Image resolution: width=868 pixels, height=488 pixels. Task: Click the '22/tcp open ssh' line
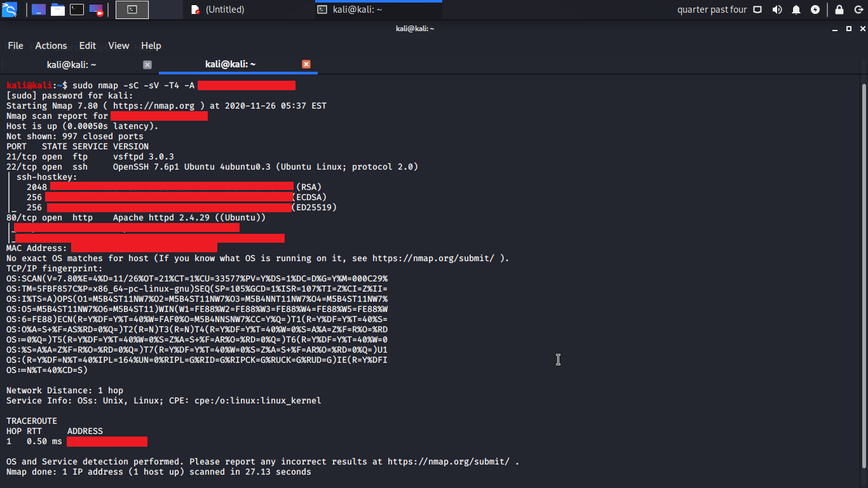[212, 166]
